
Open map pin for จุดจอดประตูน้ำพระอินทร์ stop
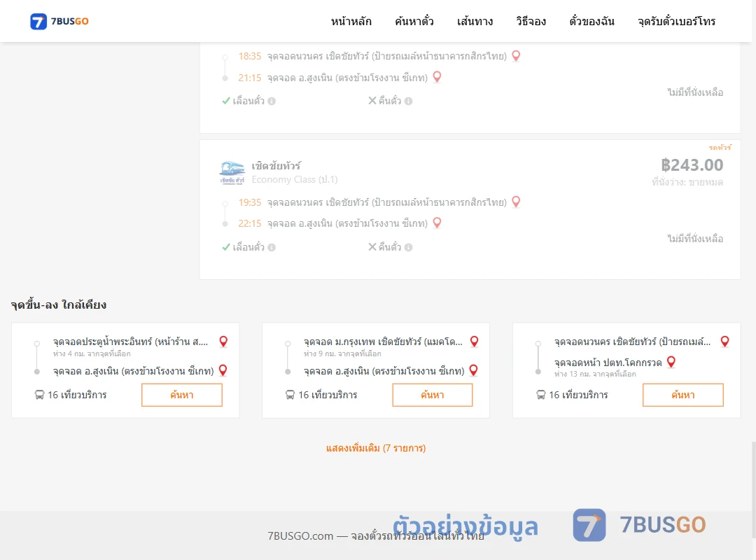coord(223,342)
